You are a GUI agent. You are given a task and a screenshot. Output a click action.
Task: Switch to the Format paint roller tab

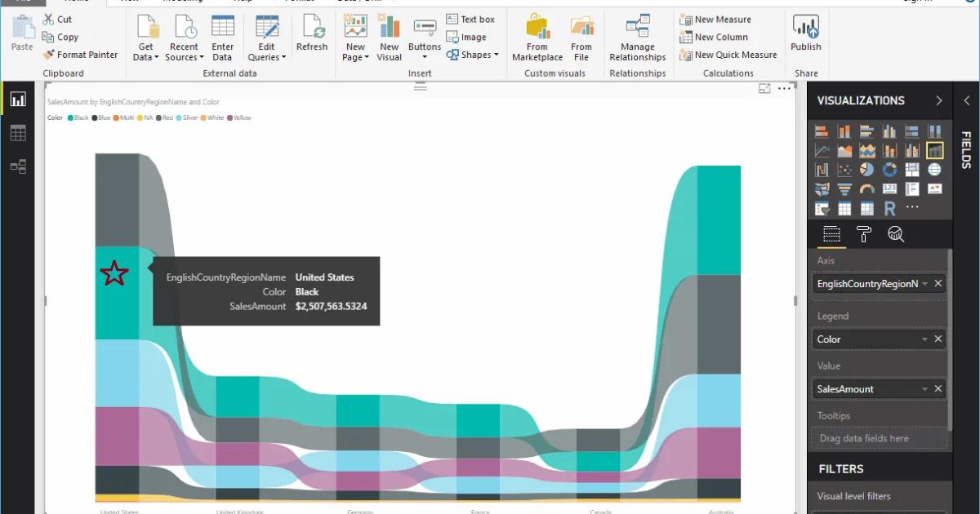[x=864, y=235]
